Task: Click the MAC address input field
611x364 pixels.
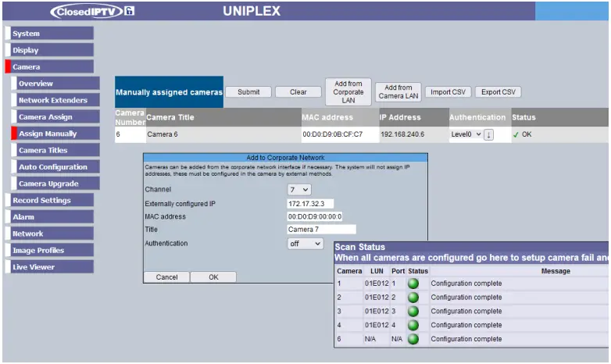Action: [x=315, y=216]
